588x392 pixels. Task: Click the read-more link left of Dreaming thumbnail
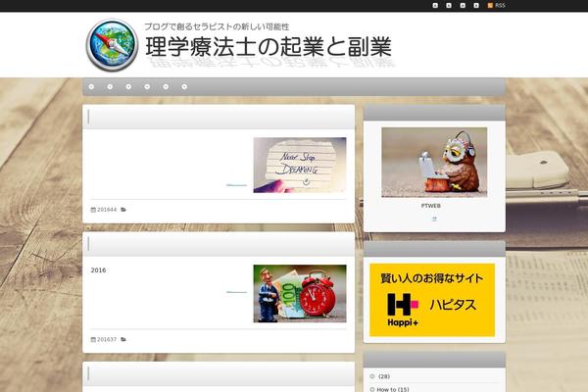236,185
